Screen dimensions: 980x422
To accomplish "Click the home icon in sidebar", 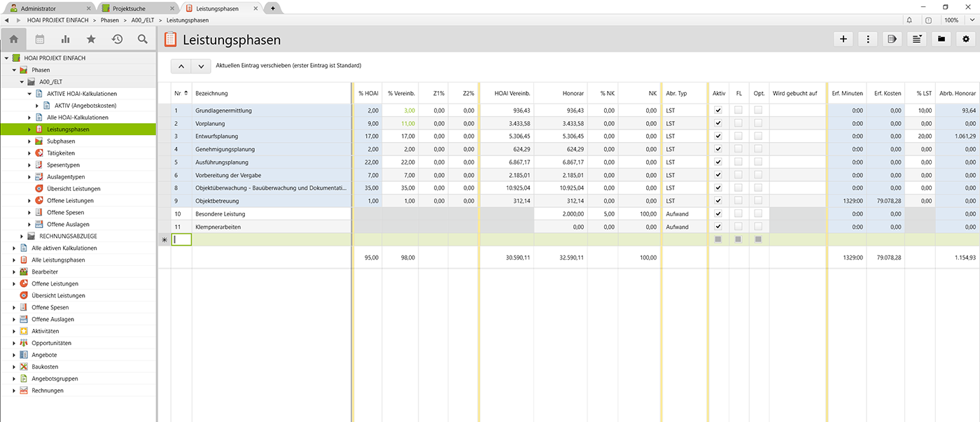I will point(13,39).
